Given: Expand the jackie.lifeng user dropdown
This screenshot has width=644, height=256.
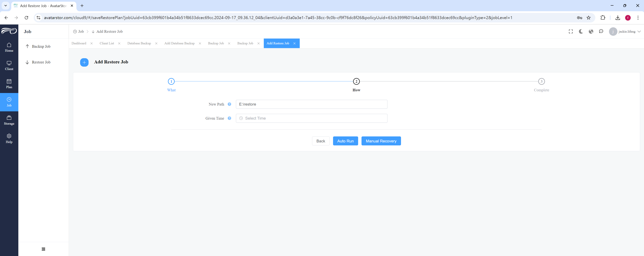Looking at the screenshot, I should coord(625,31).
